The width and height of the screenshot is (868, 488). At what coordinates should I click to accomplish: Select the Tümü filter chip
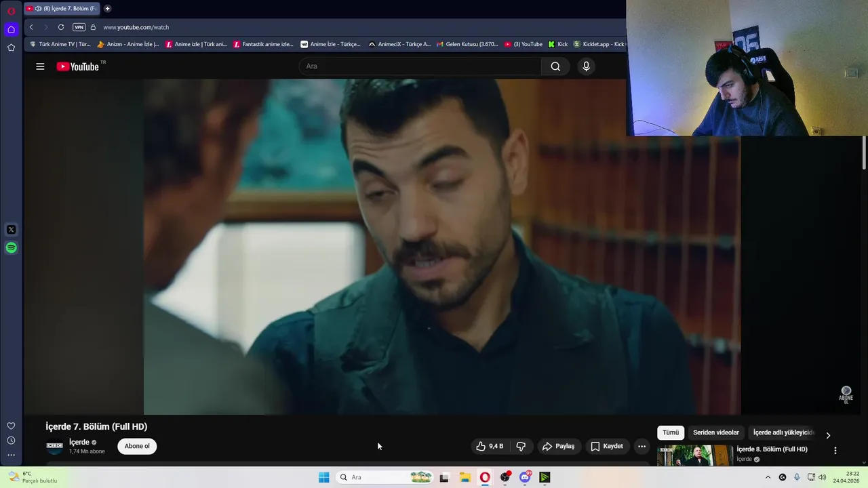671,432
